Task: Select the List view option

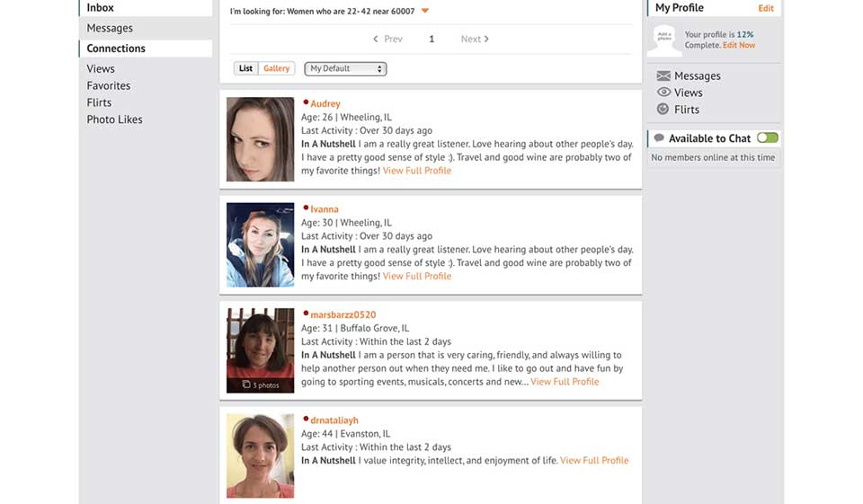Action: (x=245, y=69)
